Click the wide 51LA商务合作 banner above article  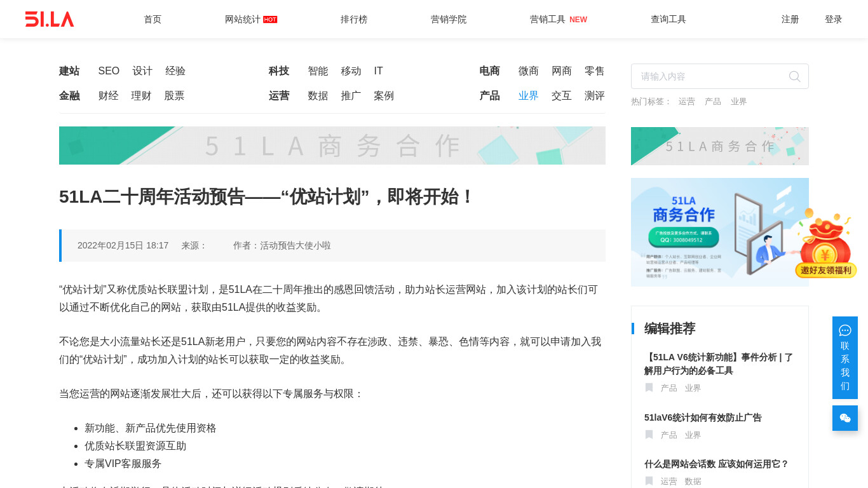click(x=332, y=146)
